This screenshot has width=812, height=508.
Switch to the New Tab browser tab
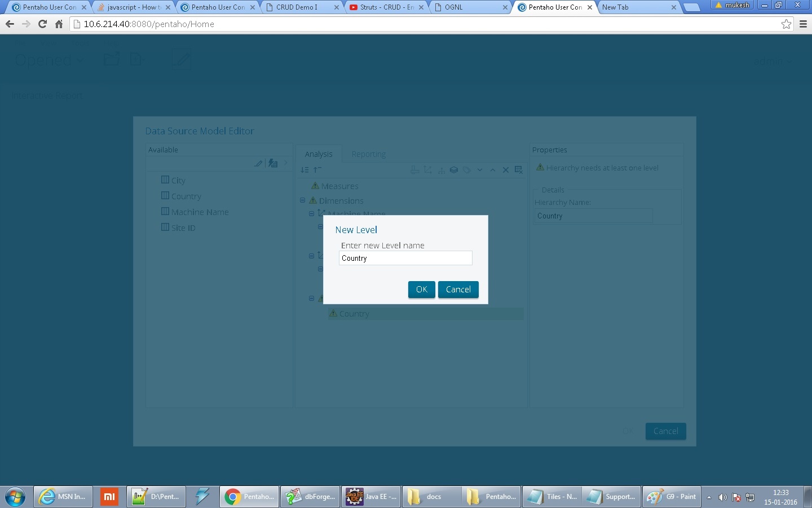639,7
